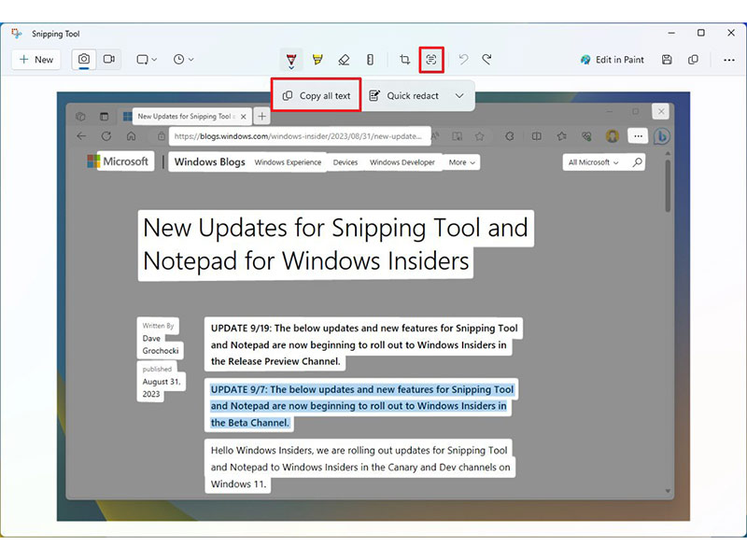Click the browser tab actions icon in capture
The height and width of the screenshot is (560, 747).
[104, 116]
